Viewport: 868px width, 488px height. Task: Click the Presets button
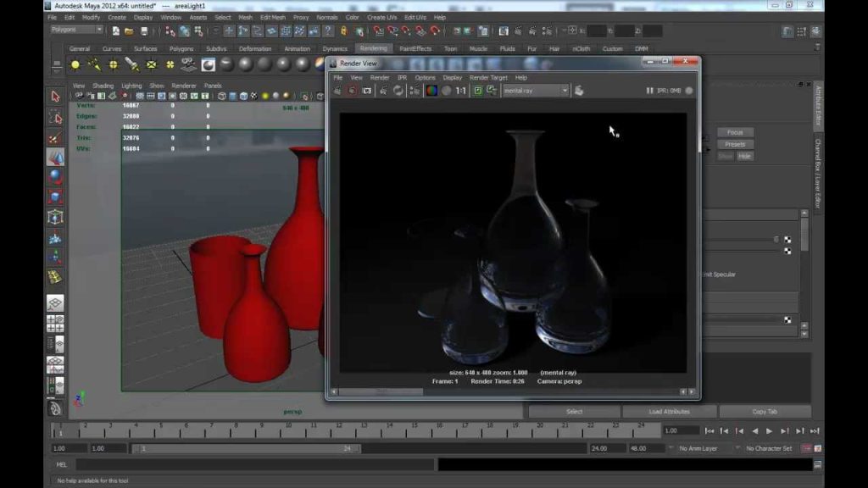(735, 144)
